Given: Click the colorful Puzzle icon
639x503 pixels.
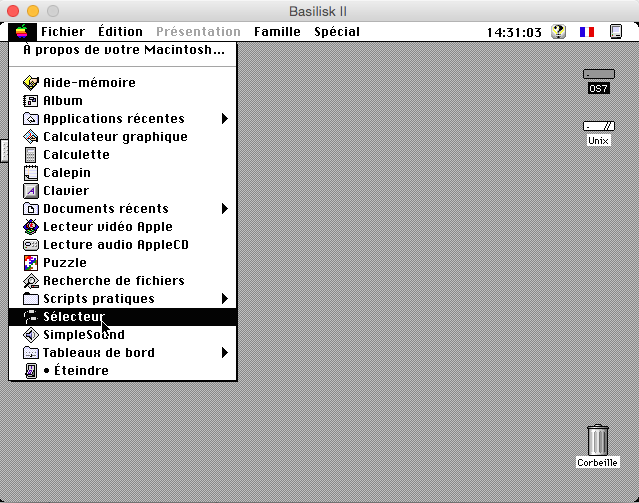Looking at the screenshot, I should (x=31, y=263).
